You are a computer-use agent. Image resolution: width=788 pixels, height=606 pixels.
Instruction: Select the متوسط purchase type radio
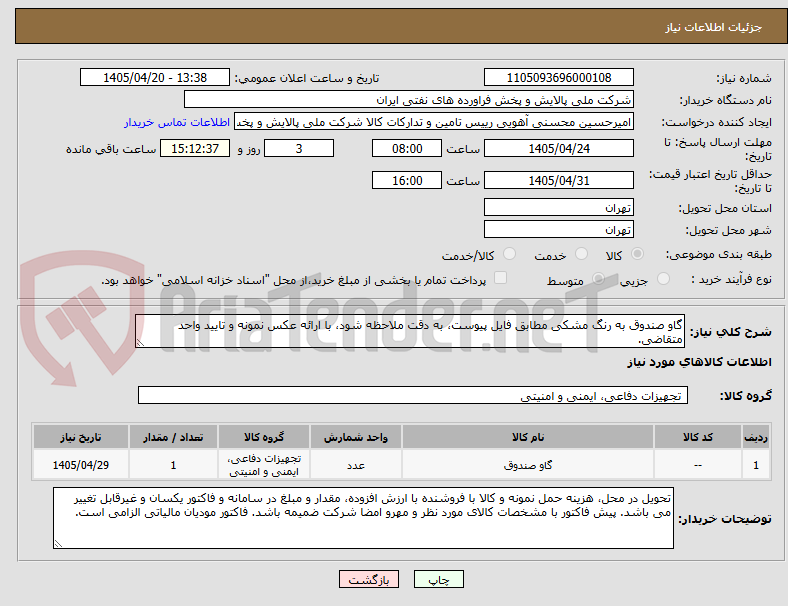pyautogui.click(x=598, y=278)
